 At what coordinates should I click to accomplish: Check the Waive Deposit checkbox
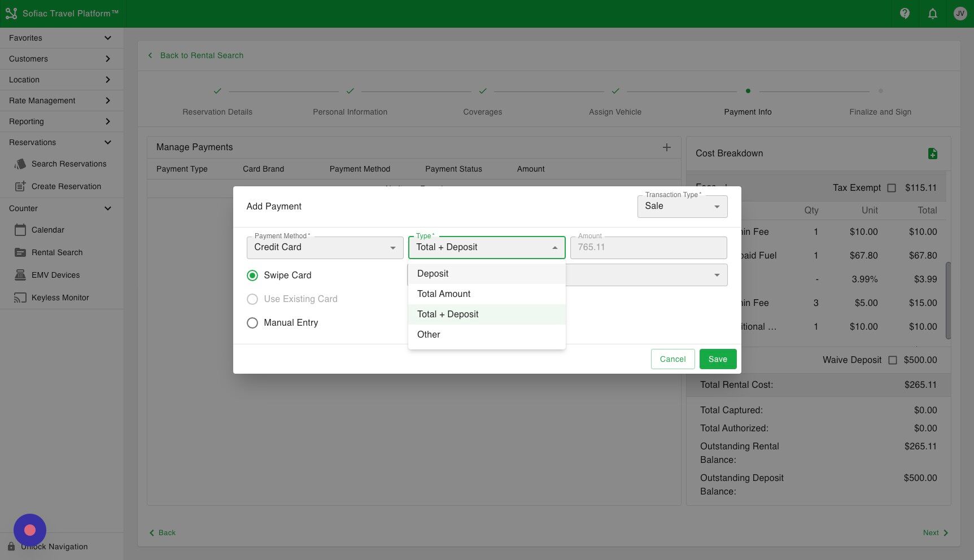click(x=893, y=360)
